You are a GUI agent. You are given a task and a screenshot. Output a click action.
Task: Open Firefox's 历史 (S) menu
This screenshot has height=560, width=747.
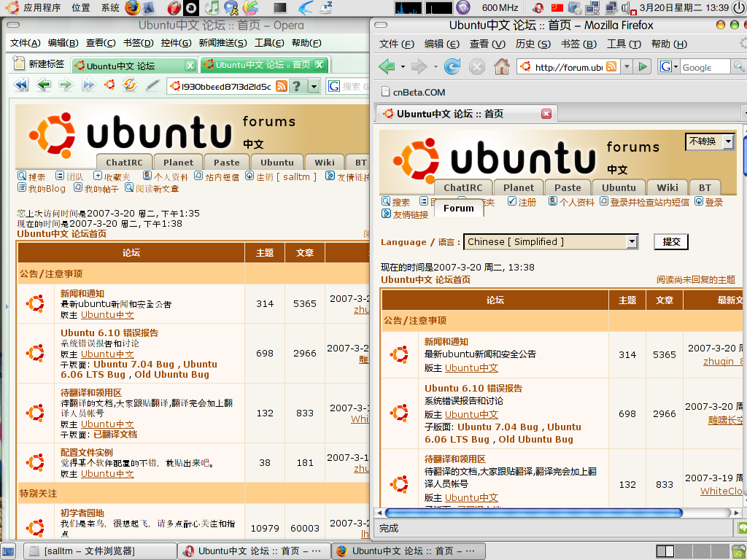point(533,44)
